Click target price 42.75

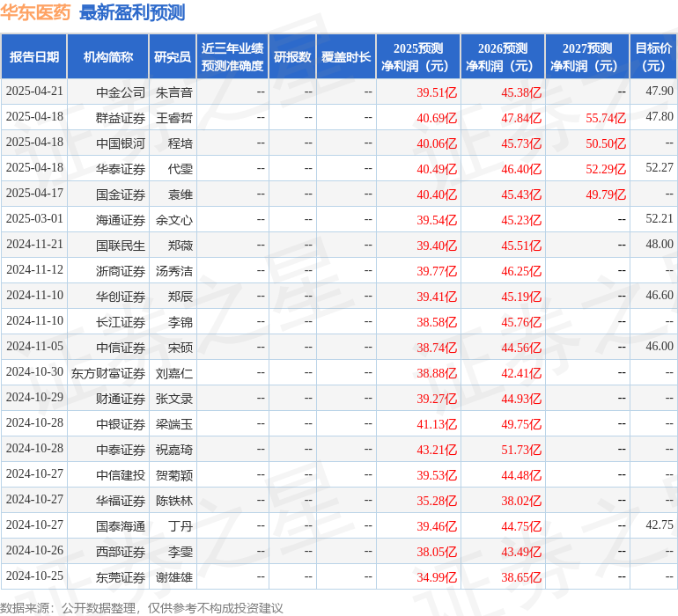point(660,524)
